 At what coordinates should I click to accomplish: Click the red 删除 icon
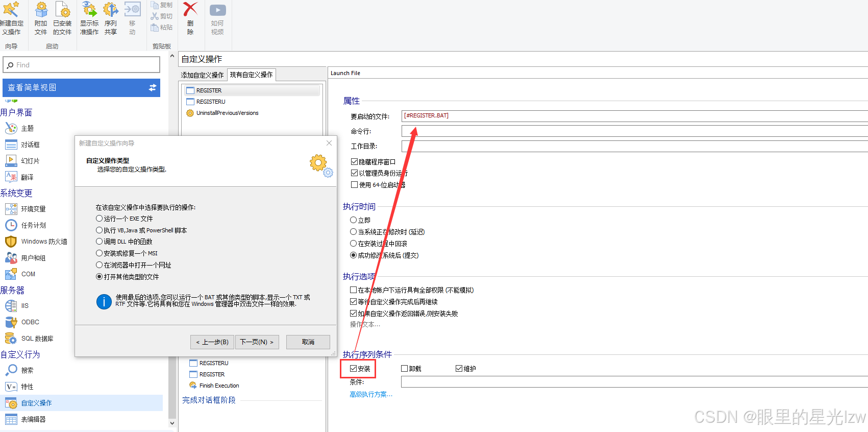pos(190,9)
